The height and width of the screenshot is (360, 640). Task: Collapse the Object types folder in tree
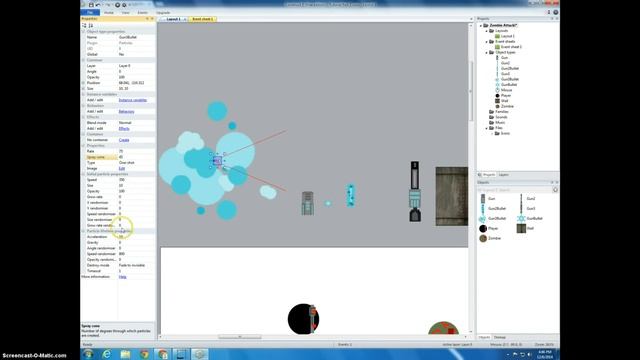[x=487, y=53]
